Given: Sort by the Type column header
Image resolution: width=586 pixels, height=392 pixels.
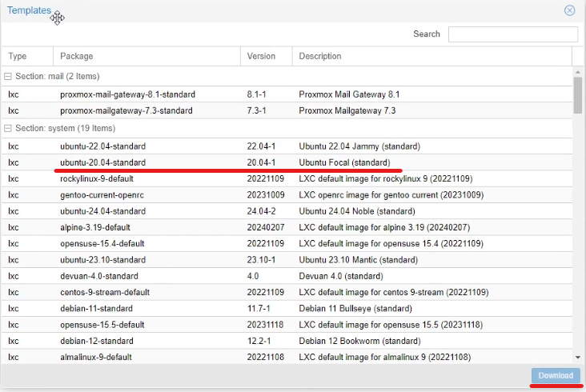Looking at the screenshot, I should tap(27, 56).
